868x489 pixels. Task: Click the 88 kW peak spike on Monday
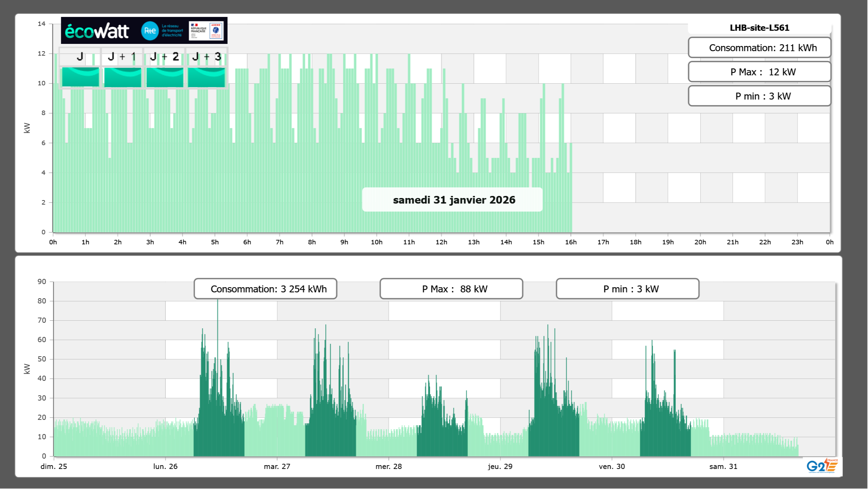tap(217, 311)
